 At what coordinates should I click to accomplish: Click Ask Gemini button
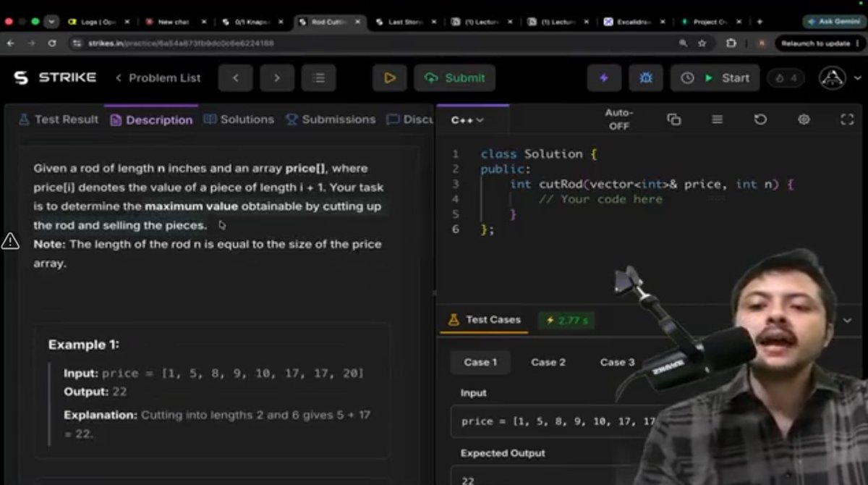[x=834, y=22]
